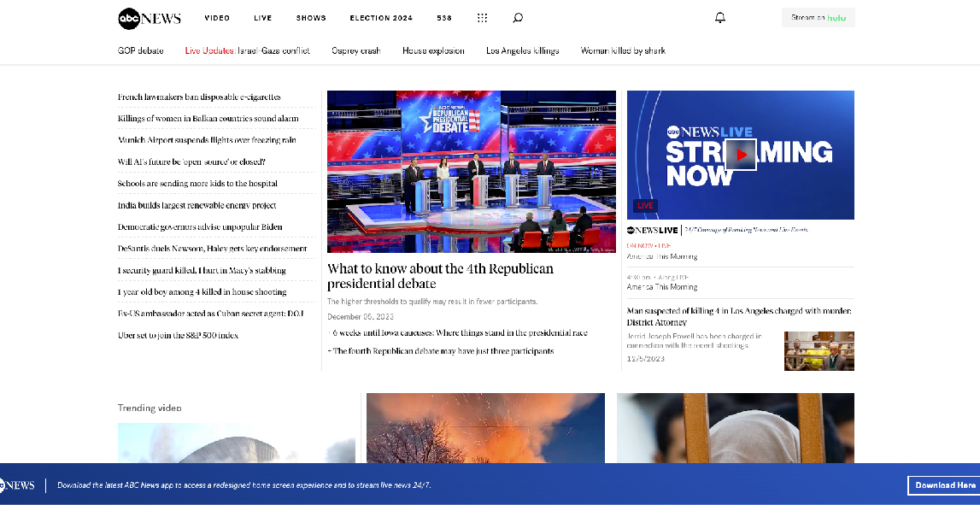Click the courtroom thumbnail beside the murder story
Viewport: 980px width, 505px height.
click(819, 350)
